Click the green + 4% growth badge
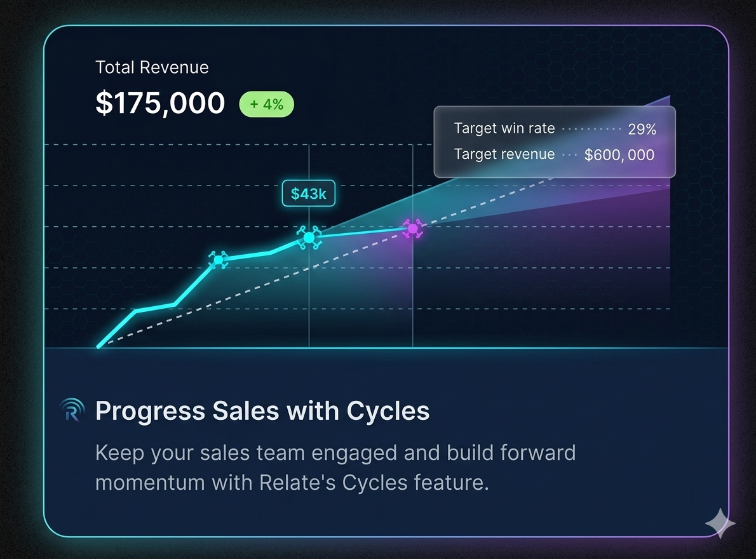The height and width of the screenshot is (559, 756). click(x=267, y=104)
